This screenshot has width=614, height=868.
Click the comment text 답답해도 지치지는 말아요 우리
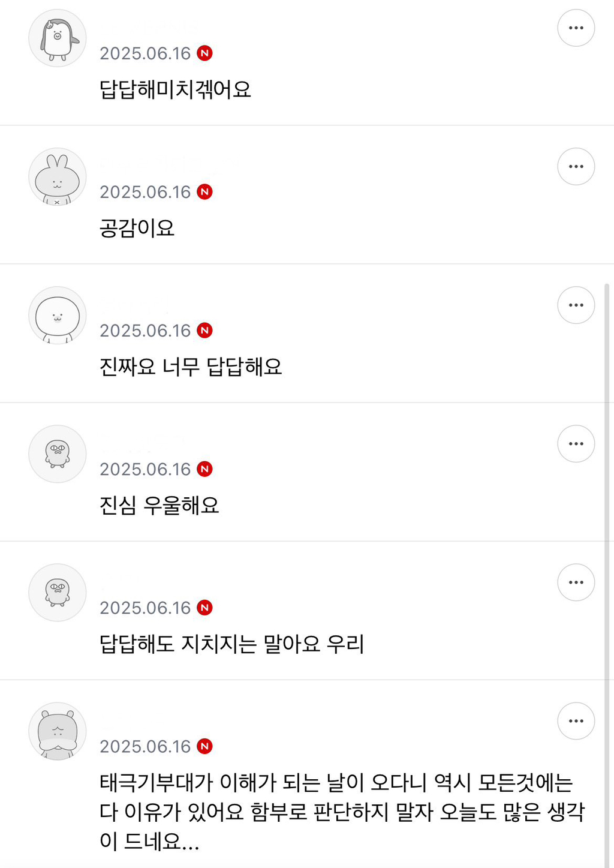click(231, 644)
